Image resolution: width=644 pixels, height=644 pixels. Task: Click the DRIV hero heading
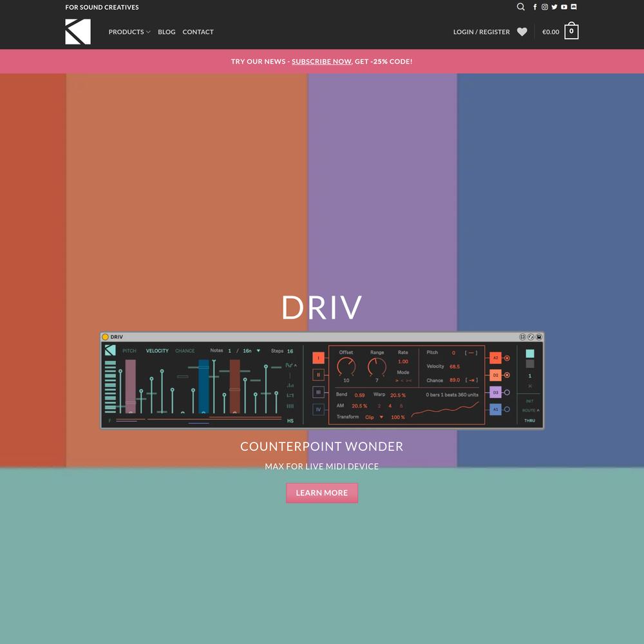321,307
